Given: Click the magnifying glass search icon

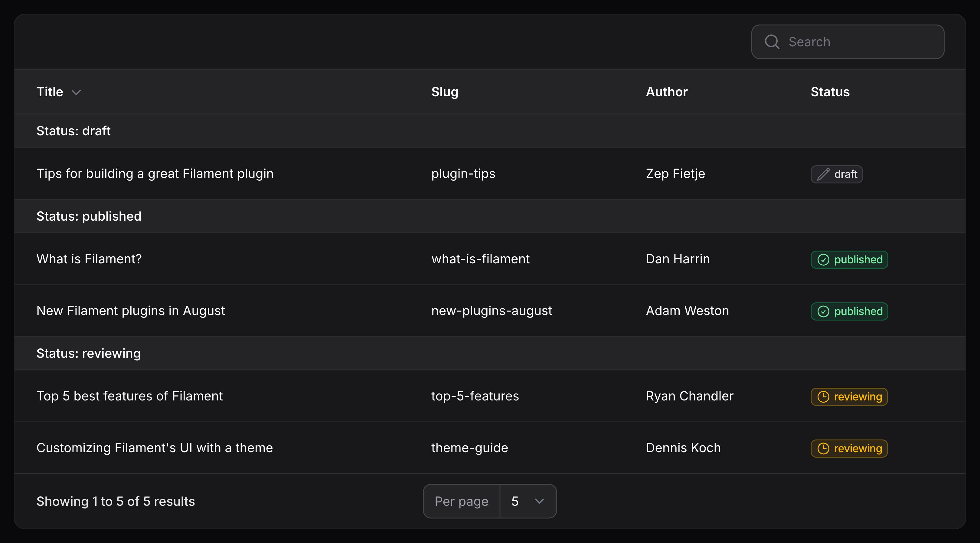Looking at the screenshot, I should click(772, 42).
